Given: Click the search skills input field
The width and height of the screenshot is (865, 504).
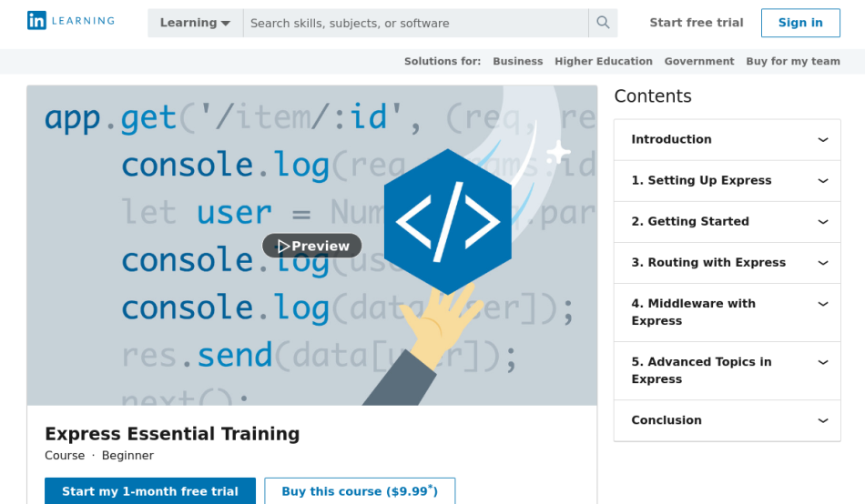Looking at the screenshot, I should click(x=416, y=23).
